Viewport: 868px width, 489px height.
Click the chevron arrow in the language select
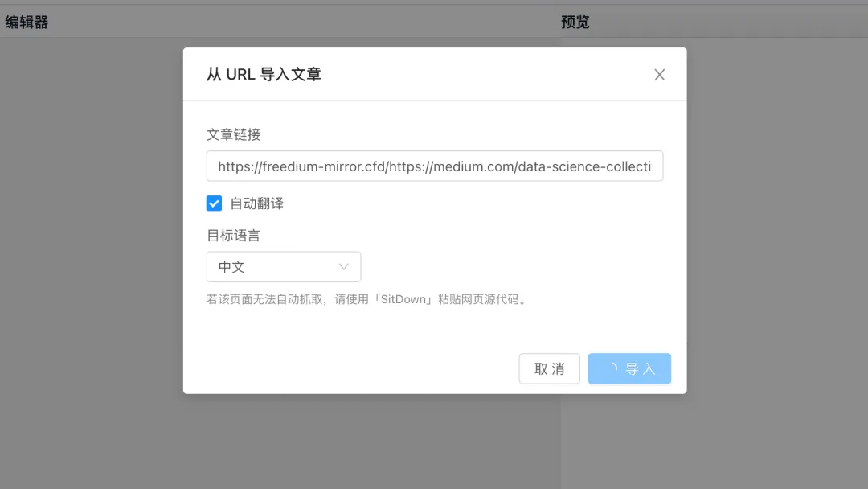pyautogui.click(x=344, y=267)
